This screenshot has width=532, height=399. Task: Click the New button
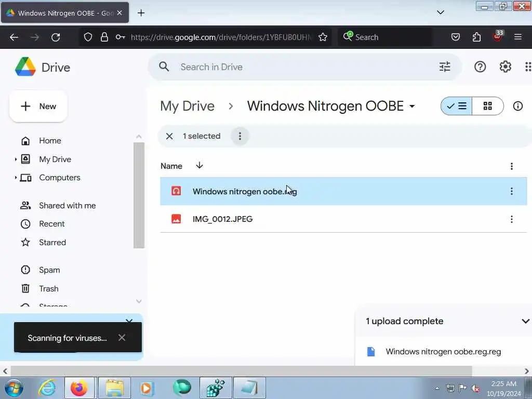point(38,106)
